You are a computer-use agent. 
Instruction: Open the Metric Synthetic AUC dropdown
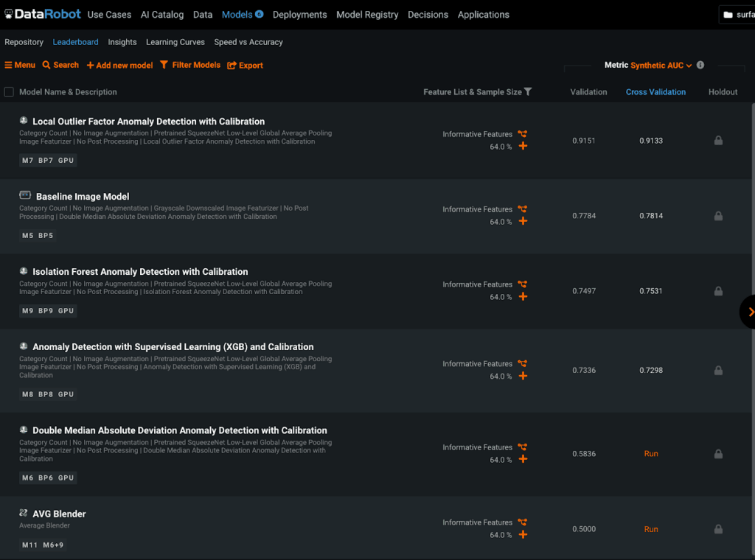[x=661, y=65]
